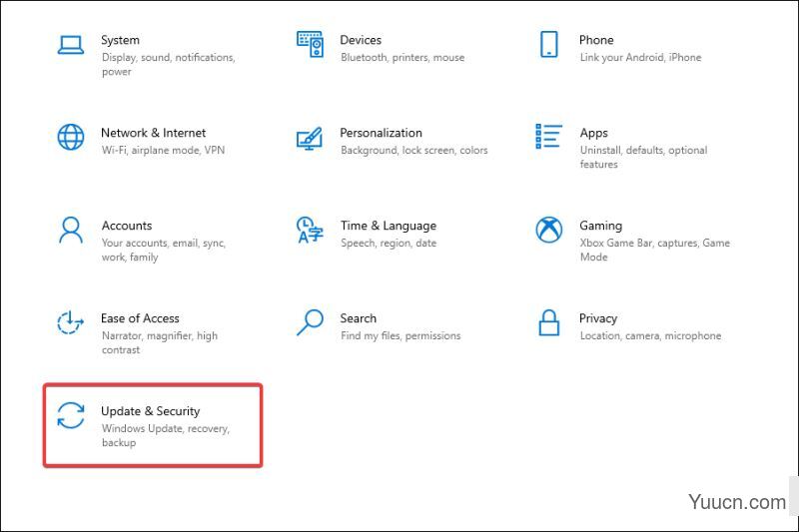Click the Devices keyboard and speaker icon
Image resolution: width=799 pixels, height=532 pixels.
[x=310, y=44]
